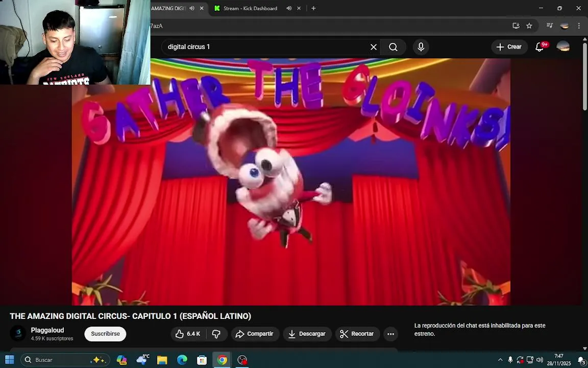Click the sync icon with red dot in tray
The height and width of the screenshot is (368, 588).
520,360
